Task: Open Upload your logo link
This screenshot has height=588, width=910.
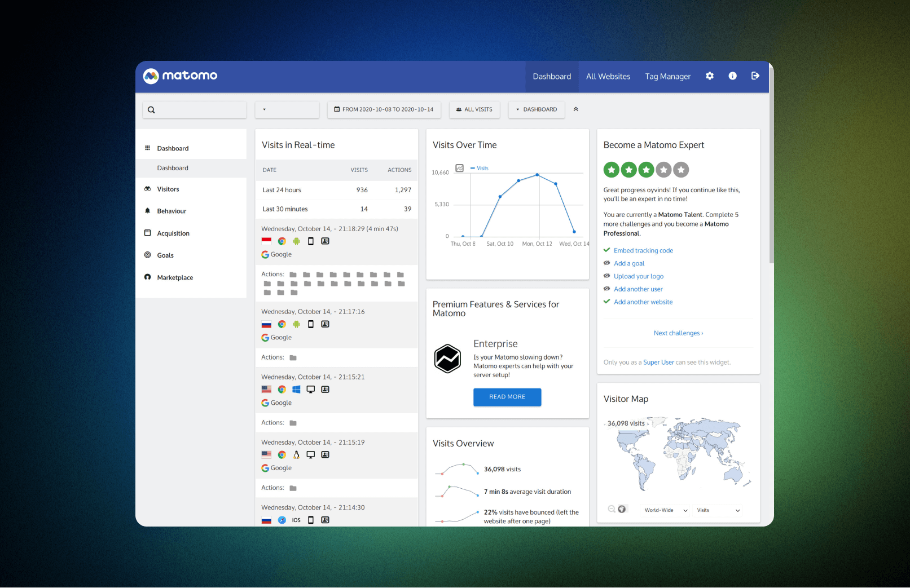Action: 639,276
